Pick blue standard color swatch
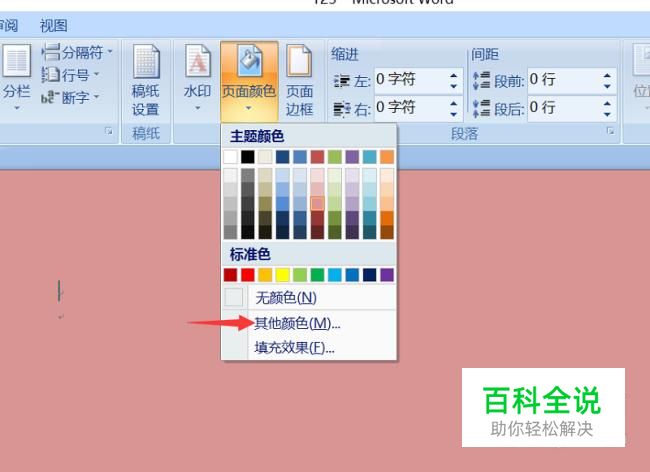Screen dimensions: 650x472 [352, 275]
